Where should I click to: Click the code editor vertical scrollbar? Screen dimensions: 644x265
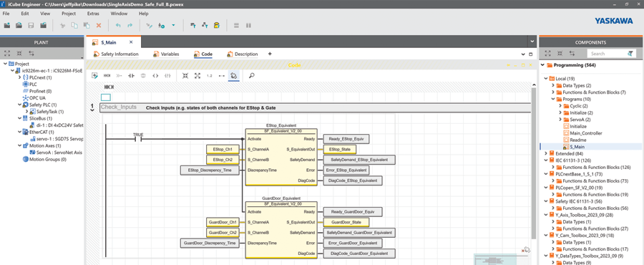(533, 163)
